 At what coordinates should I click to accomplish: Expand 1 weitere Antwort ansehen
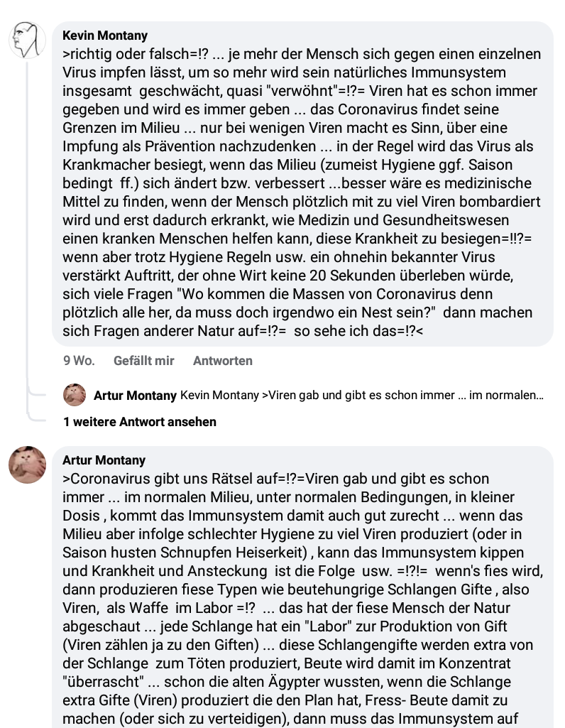tap(140, 422)
